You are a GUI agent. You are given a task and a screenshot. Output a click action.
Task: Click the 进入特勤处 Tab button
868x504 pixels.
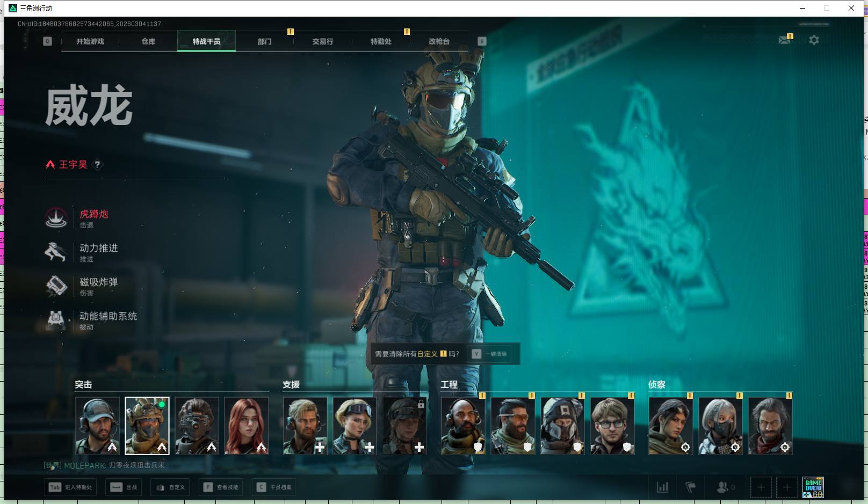70,487
